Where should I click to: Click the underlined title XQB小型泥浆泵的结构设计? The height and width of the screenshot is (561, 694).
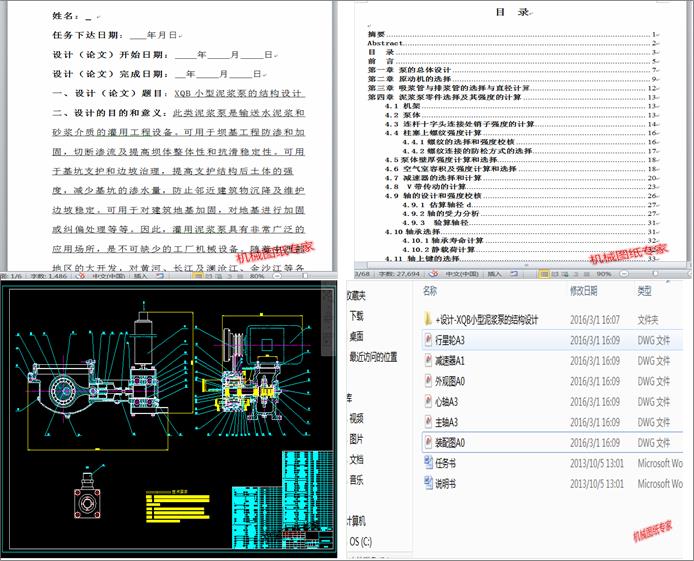[x=239, y=93]
